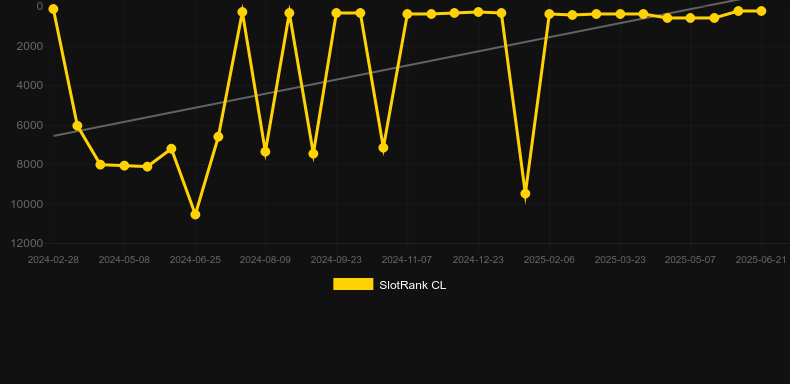Click the 2025-02-06 x-axis date label
The width and height of the screenshot is (790, 384).
[x=549, y=260]
